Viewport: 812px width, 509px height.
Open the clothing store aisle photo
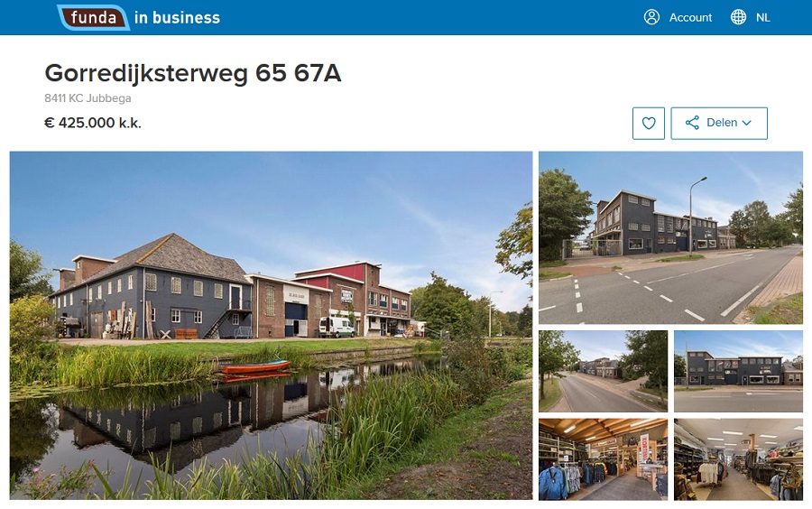[738, 459]
